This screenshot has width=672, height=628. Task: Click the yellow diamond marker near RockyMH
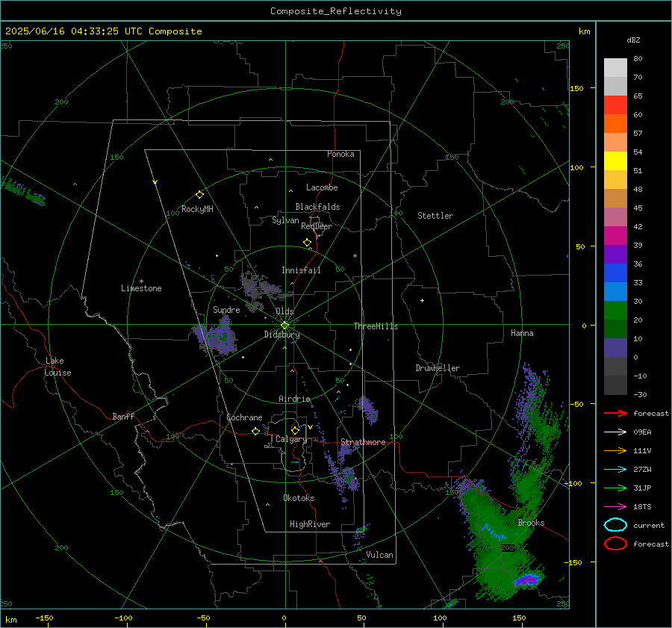click(x=199, y=195)
